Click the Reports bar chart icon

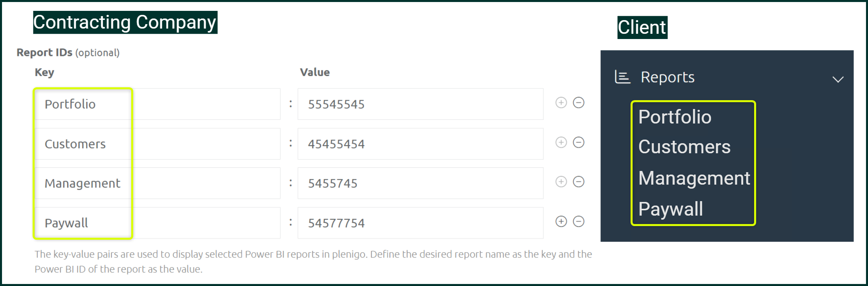click(x=623, y=77)
